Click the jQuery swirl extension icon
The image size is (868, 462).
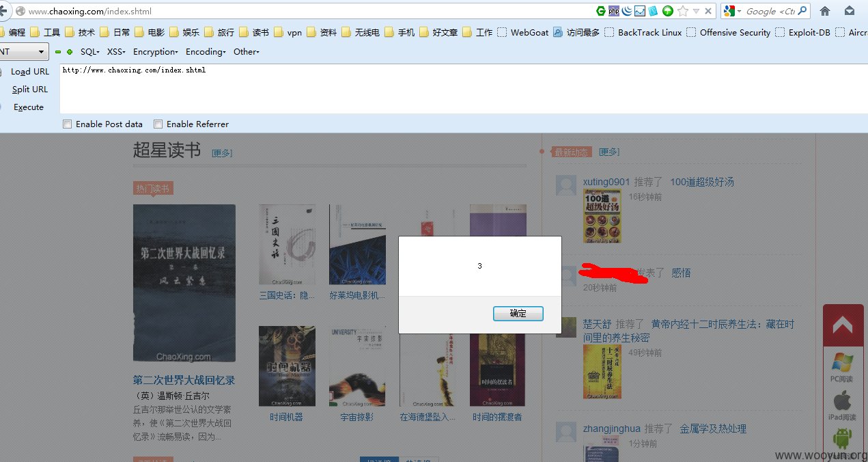[627, 11]
